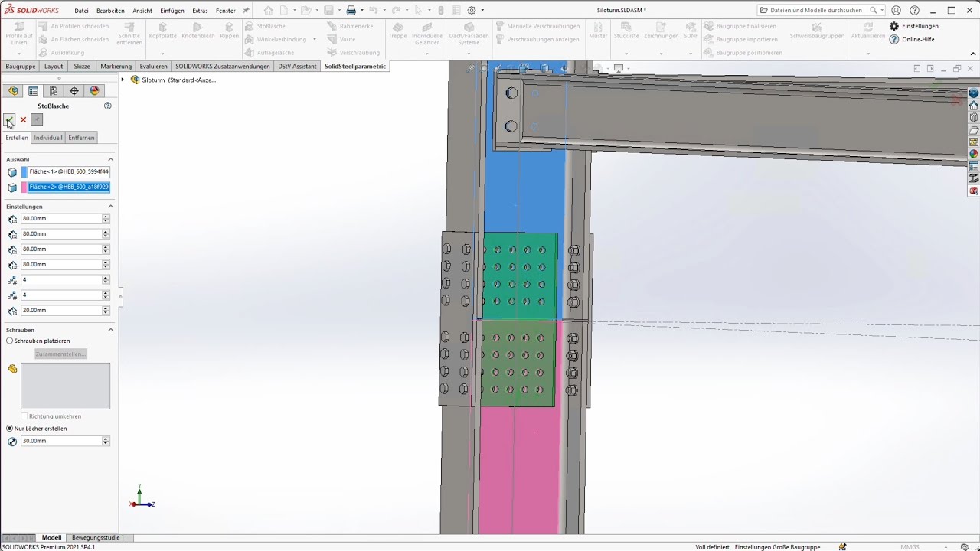This screenshot has width=980, height=551.
Task: Click Knotenblech tool in ribbon
Action: coord(198,31)
